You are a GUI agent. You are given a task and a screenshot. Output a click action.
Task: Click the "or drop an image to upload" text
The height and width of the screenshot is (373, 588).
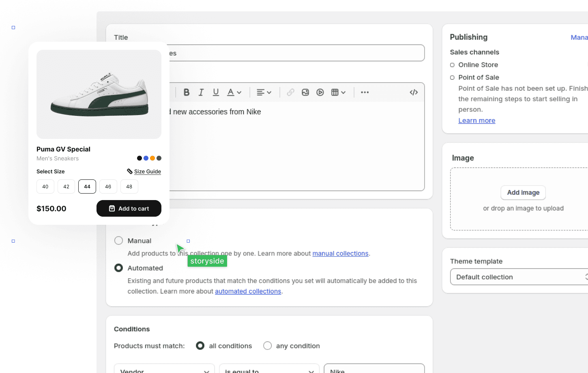[523, 209]
